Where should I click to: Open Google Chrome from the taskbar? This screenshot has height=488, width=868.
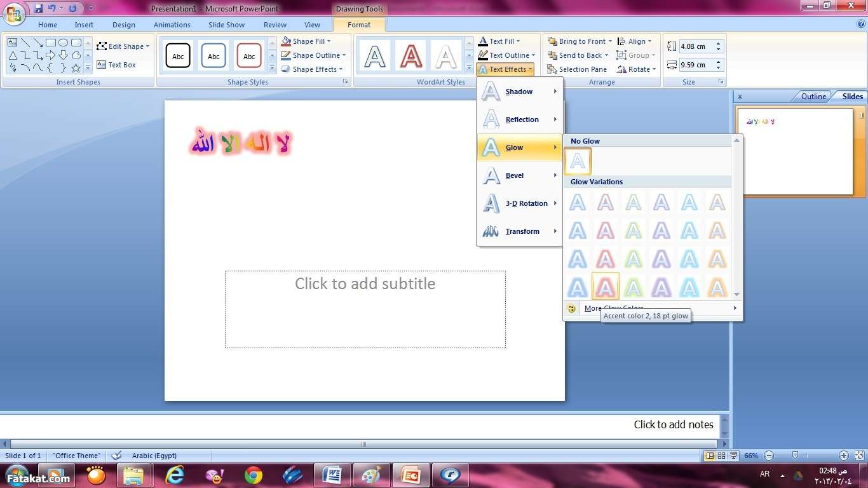click(253, 475)
